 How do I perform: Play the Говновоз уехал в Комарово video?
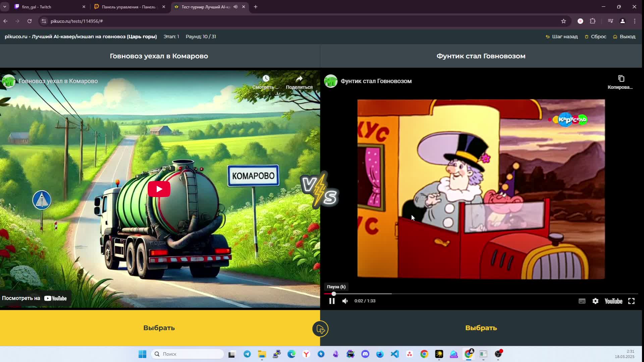tap(159, 189)
